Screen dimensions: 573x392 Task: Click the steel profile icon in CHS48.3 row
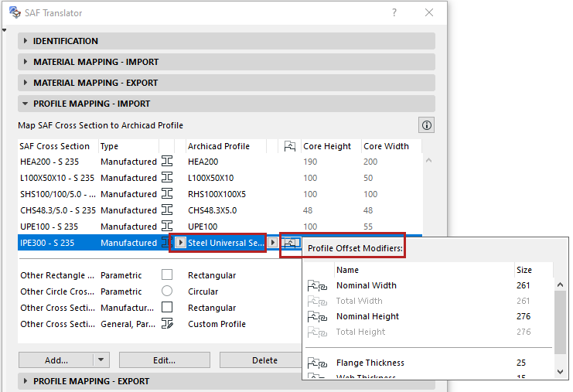(x=167, y=210)
